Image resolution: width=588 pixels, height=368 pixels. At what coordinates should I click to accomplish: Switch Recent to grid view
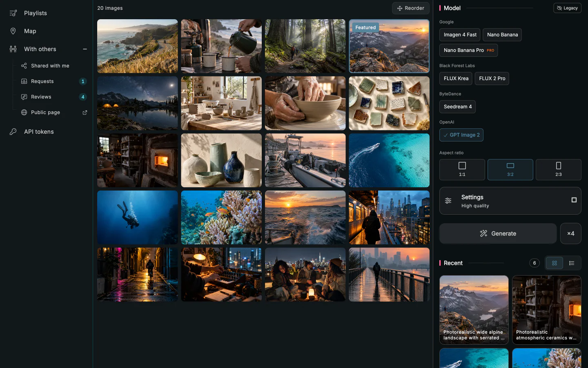pos(555,263)
